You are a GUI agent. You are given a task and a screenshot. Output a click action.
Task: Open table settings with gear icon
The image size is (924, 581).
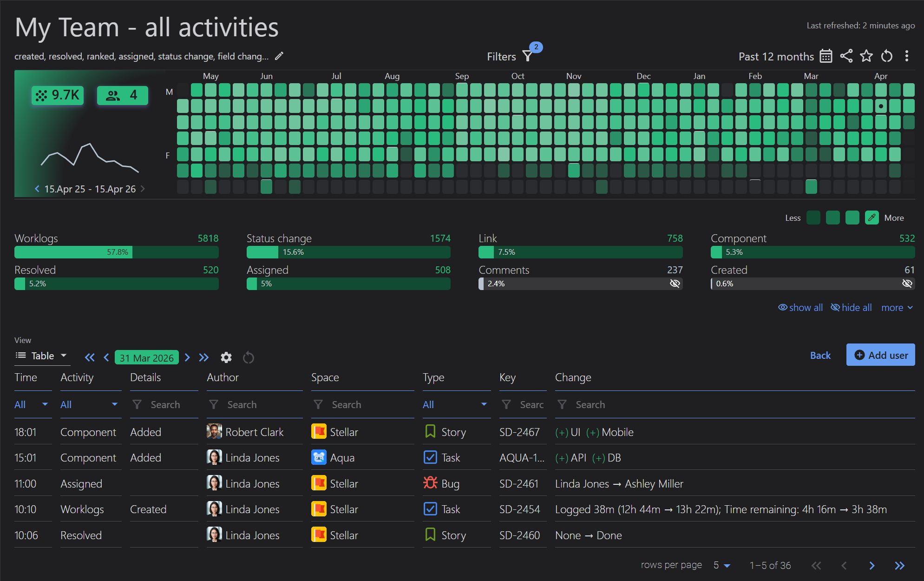(x=226, y=357)
